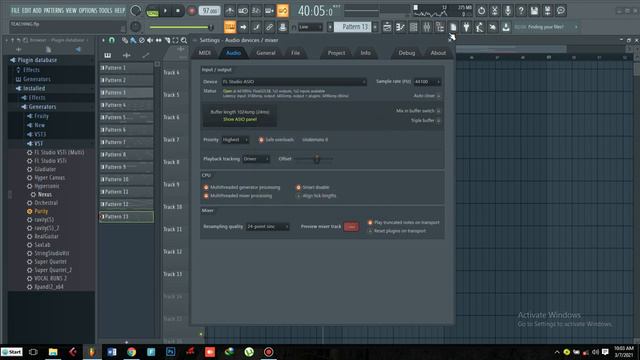Open Chrome from the Windows taskbar
640x360 pixels.
point(131,352)
